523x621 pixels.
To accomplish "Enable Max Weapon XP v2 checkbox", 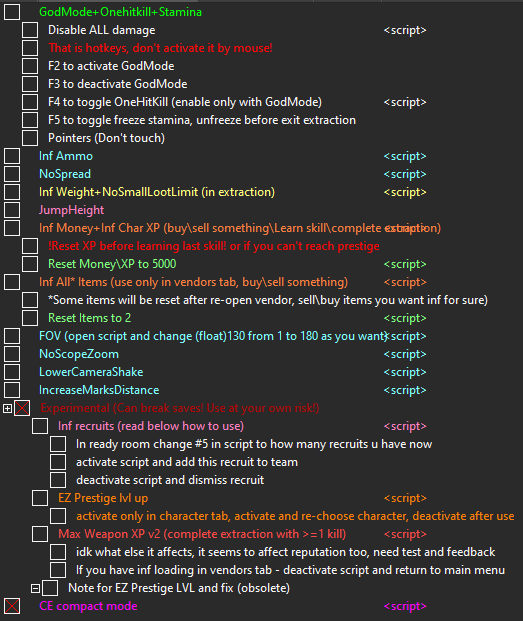I will (40, 534).
